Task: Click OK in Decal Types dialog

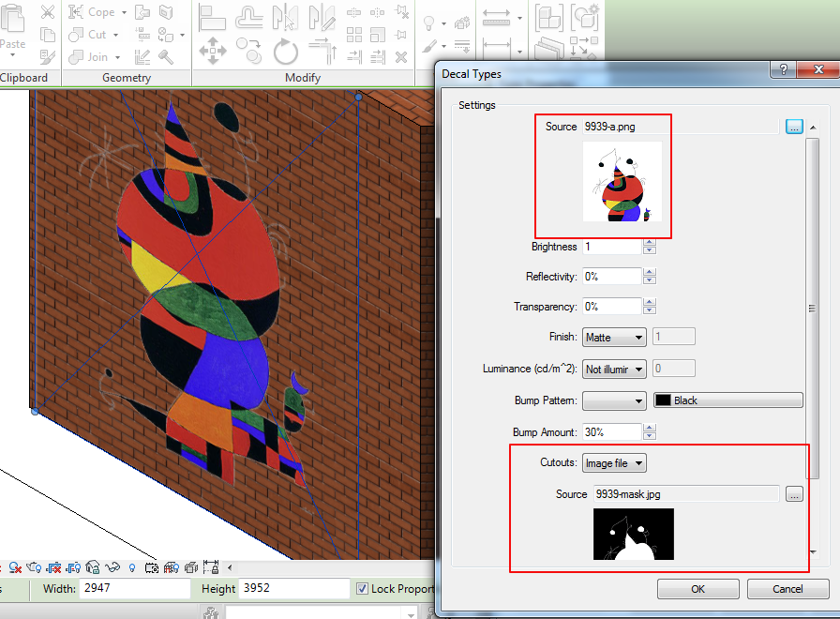Action: coord(698,589)
